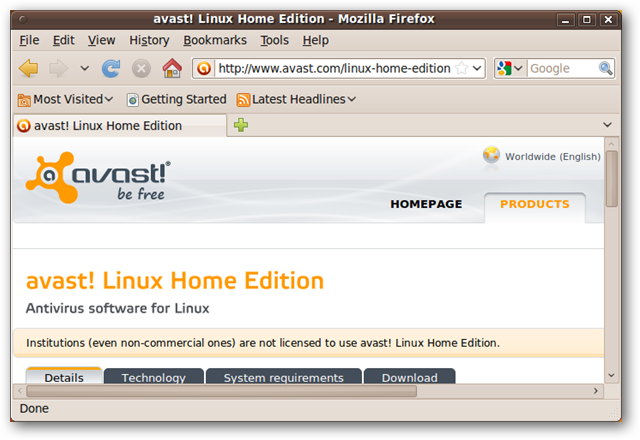The width and height of the screenshot is (640, 440).
Task: Select the avast! Linux Home Edition tab
Action: pyautogui.click(x=120, y=126)
